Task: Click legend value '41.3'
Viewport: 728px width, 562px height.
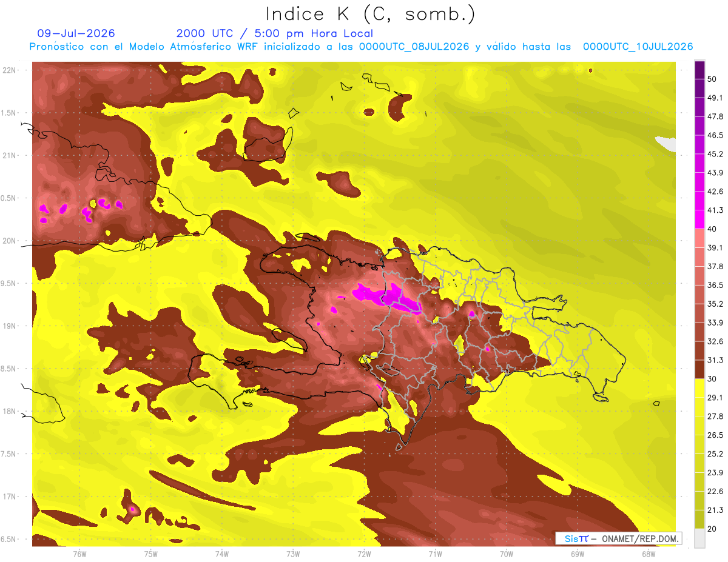Action: point(715,210)
